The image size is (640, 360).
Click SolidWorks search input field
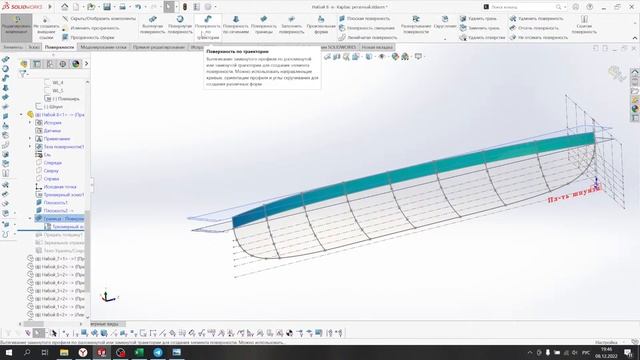click(x=523, y=7)
